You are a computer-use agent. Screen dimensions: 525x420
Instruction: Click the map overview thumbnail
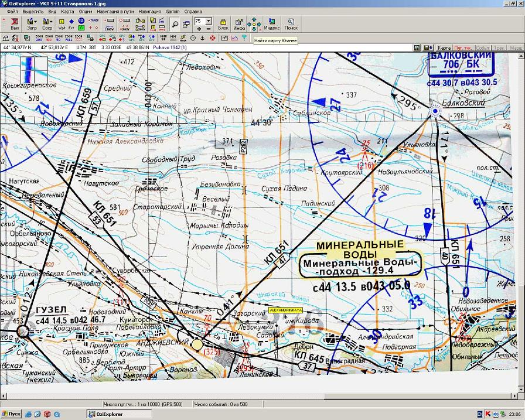[x=34, y=70]
